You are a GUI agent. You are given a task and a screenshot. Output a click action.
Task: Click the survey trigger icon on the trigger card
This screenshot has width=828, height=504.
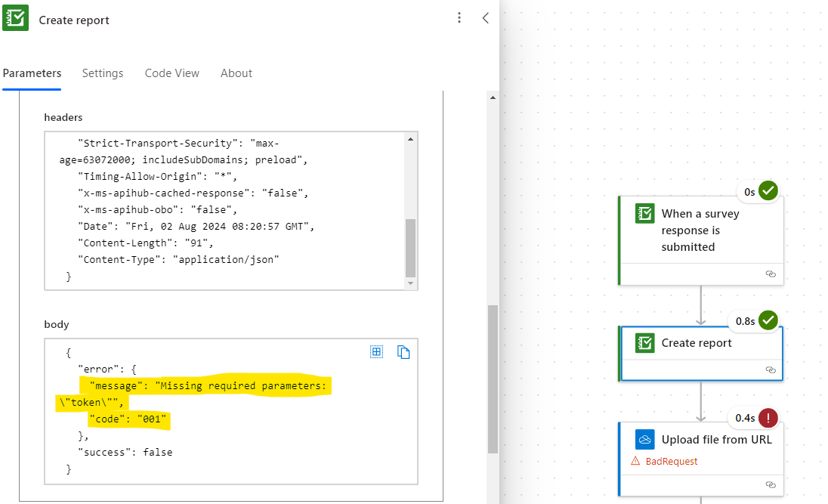pyautogui.click(x=645, y=214)
